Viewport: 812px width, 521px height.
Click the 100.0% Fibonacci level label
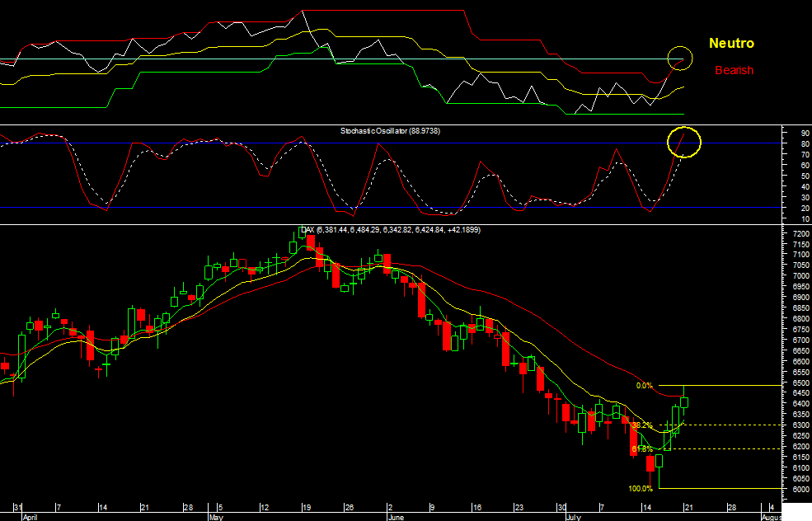640,488
